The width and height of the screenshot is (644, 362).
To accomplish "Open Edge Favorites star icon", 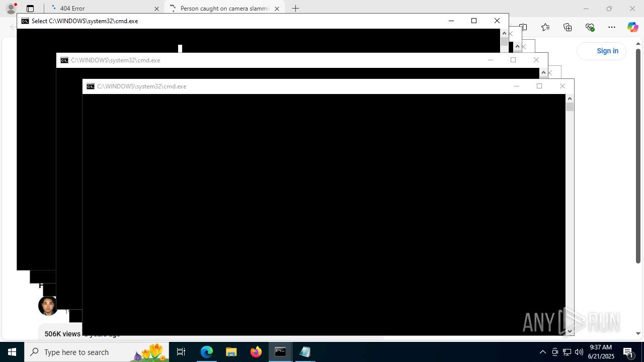I will pos(545,27).
